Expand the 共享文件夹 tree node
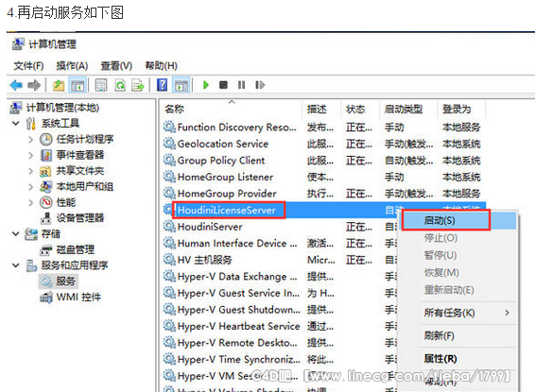Viewport: 535px width, 392px height. (x=30, y=171)
